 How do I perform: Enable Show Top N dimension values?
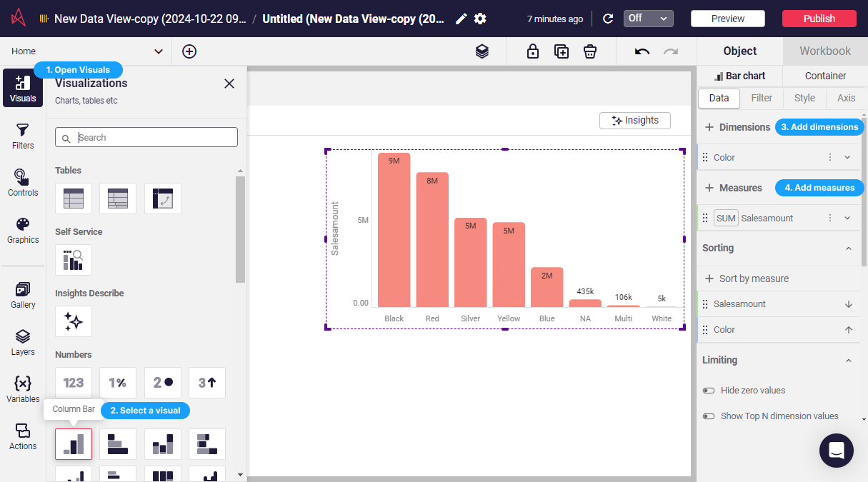coord(708,416)
